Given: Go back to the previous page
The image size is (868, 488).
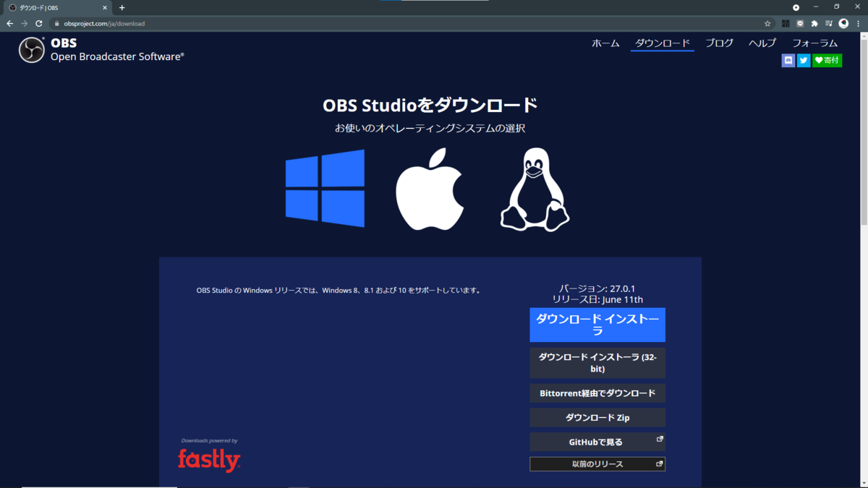Looking at the screenshot, I should click(x=10, y=24).
